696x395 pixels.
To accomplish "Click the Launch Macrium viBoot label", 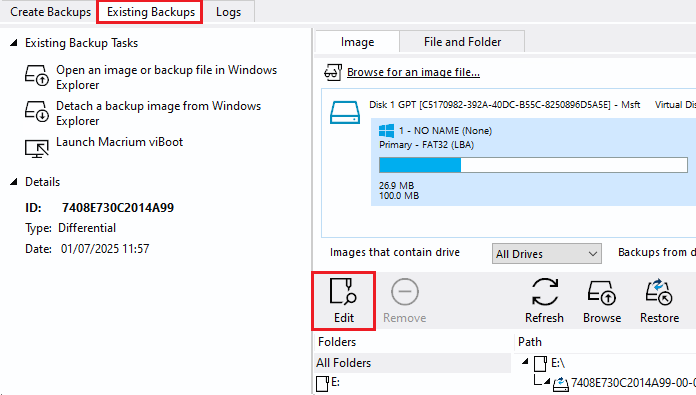I will pyautogui.click(x=119, y=142).
